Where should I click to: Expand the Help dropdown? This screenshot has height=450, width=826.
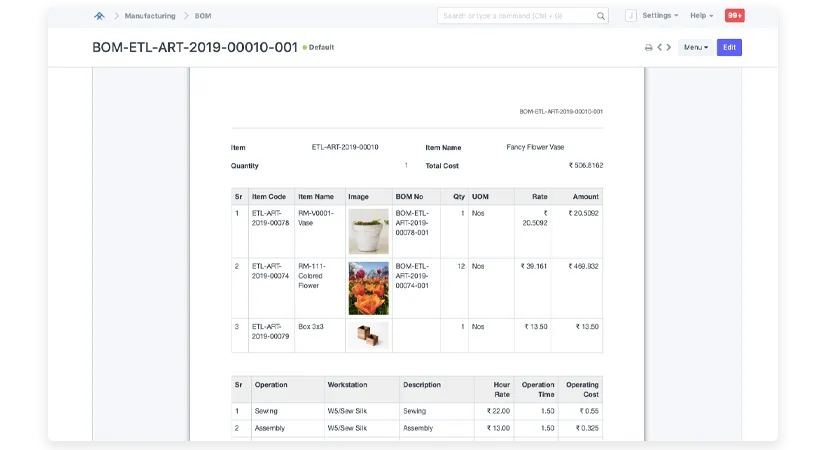point(701,16)
